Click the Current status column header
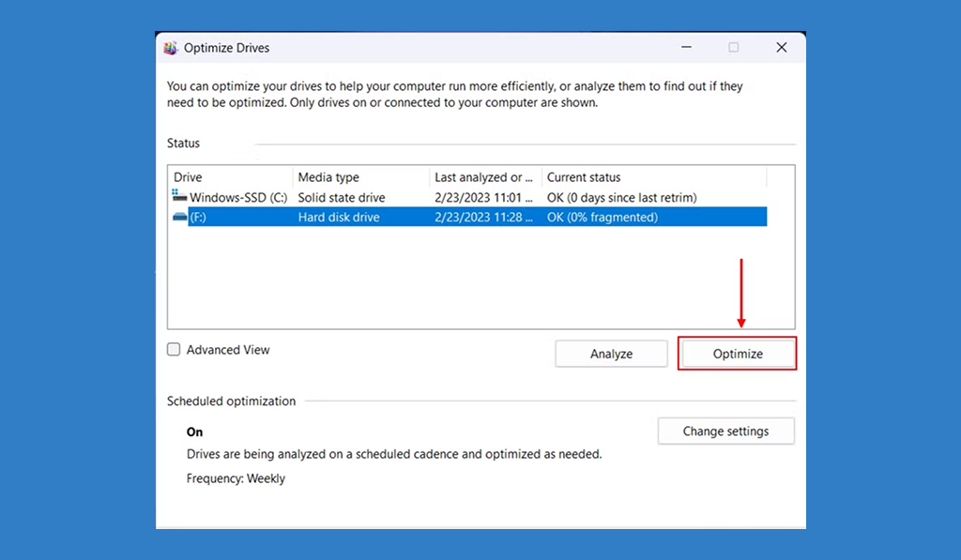961x560 pixels. pyautogui.click(x=654, y=177)
